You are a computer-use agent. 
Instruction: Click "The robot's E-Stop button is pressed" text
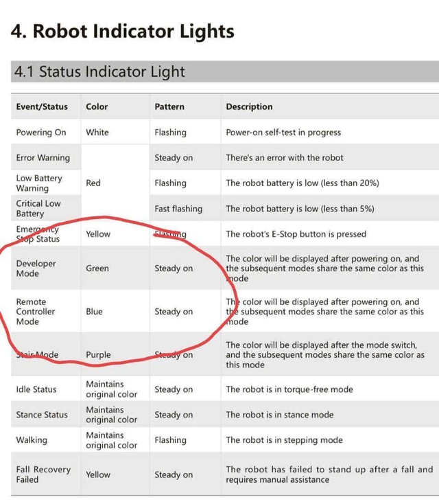[296, 234]
